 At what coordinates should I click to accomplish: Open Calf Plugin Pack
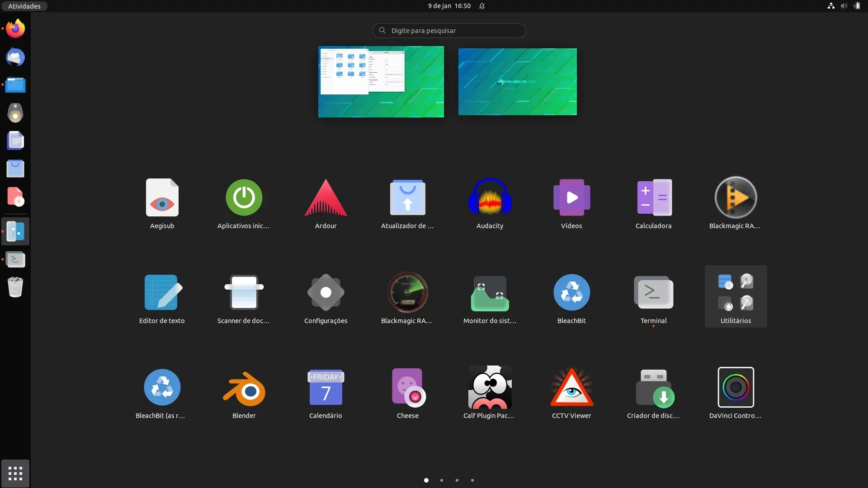[x=490, y=394]
